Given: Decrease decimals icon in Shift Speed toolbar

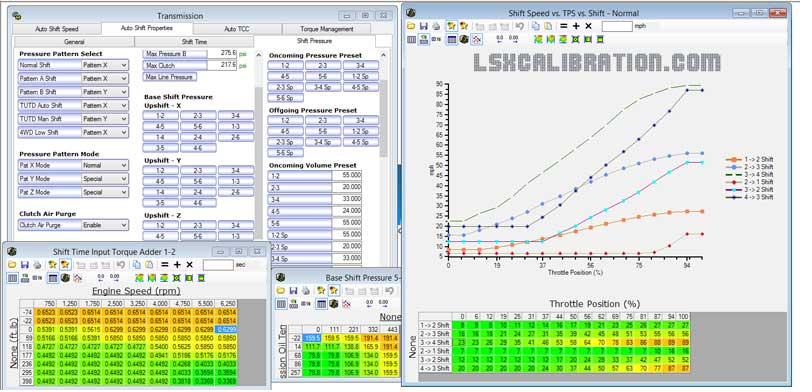Looking at the screenshot, I should tap(500, 39).
